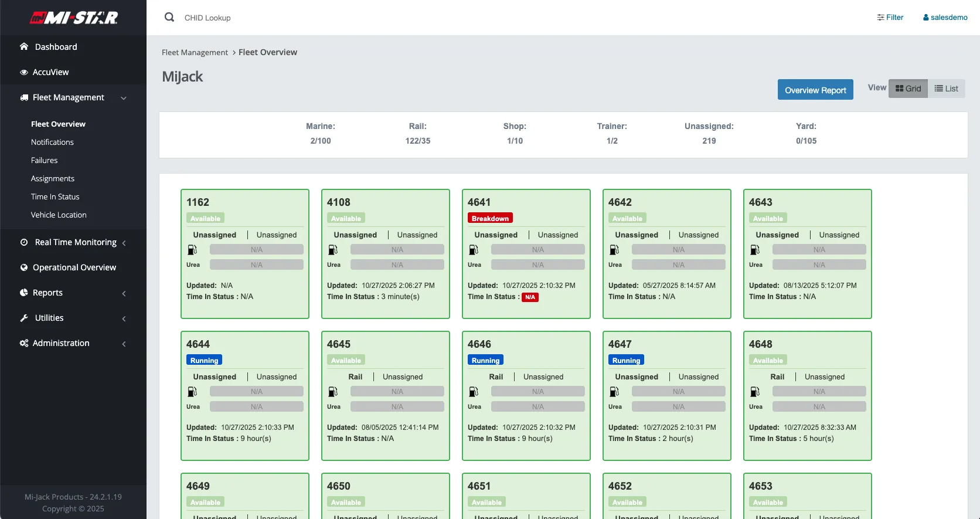The width and height of the screenshot is (980, 519).
Task: Click the fuel pump icon on card 4646
Action: click(474, 392)
